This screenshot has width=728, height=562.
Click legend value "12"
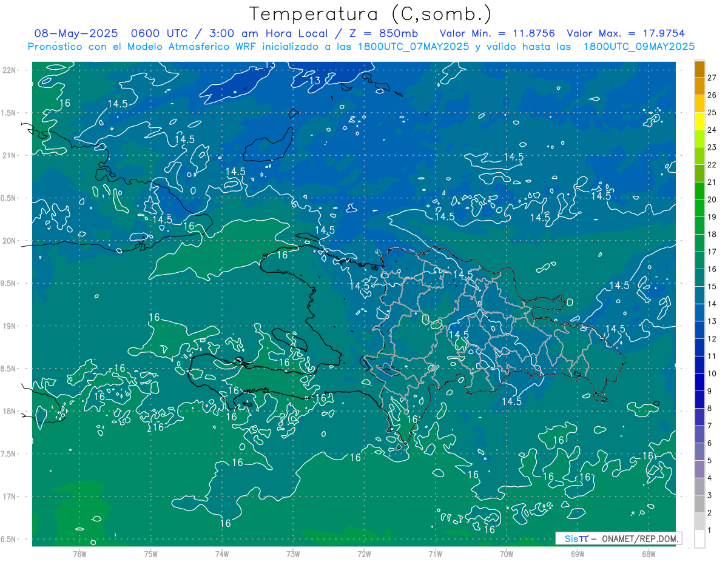pyautogui.click(x=712, y=338)
